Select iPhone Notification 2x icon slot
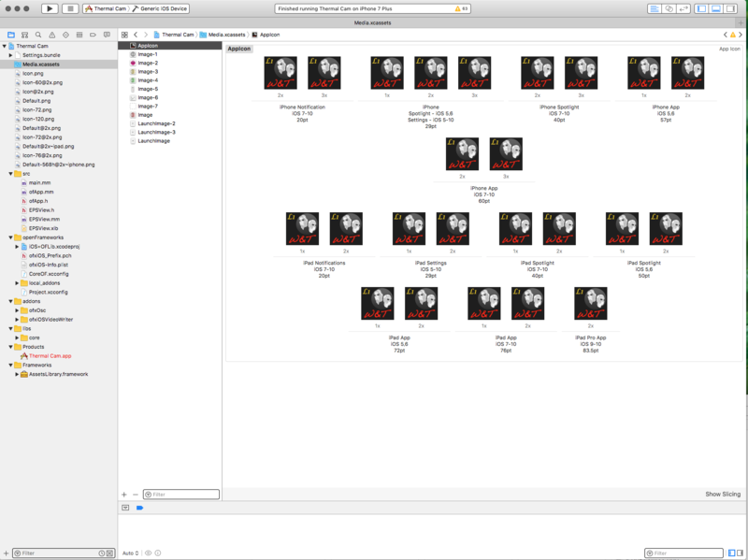Screen dimensions: 748x560 point(280,73)
